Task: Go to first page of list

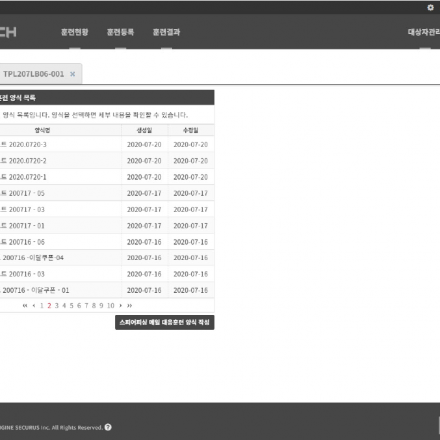Action: click(x=25, y=305)
